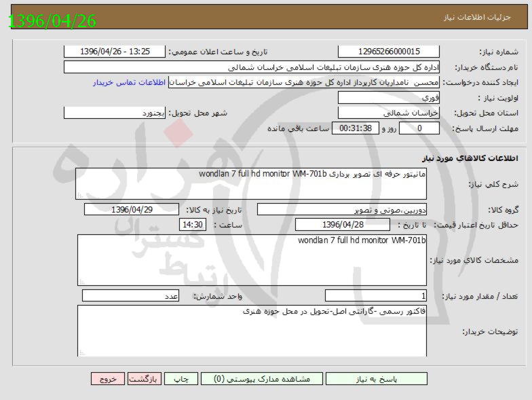Open اطلاعات تماس خریدار link
The width and height of the screenshot is (532, 400).
[129, 83]
